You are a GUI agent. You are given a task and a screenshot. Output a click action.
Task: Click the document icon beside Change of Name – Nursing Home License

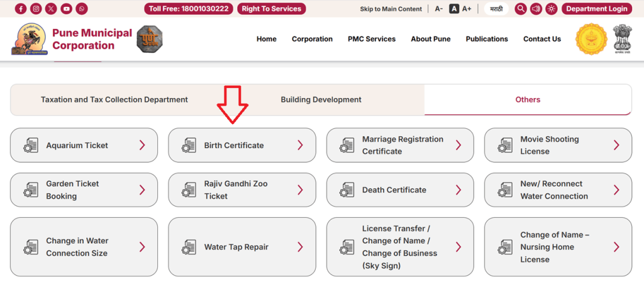pos(505,247)
